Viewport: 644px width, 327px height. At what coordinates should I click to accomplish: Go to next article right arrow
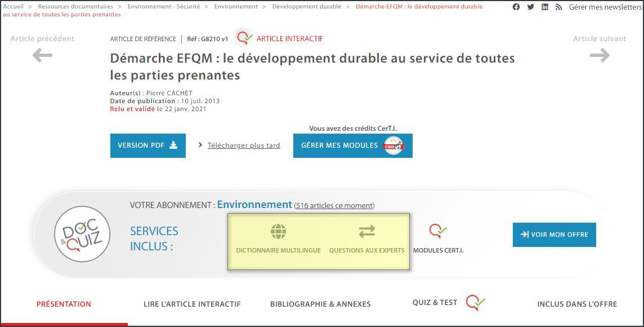(x=600, y=55)
